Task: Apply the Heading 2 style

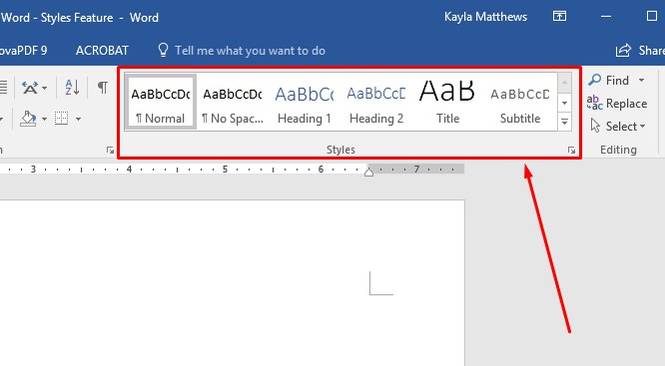Action: (376, 102)
